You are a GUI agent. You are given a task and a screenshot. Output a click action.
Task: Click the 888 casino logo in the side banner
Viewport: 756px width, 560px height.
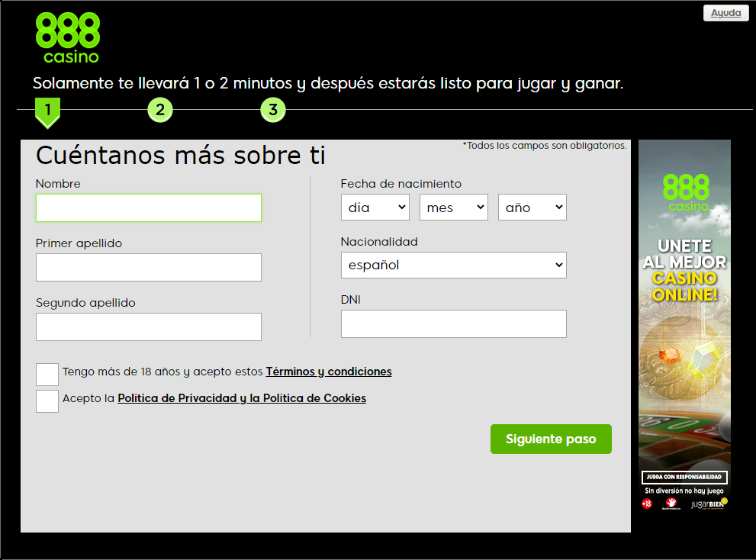[687, 193]
